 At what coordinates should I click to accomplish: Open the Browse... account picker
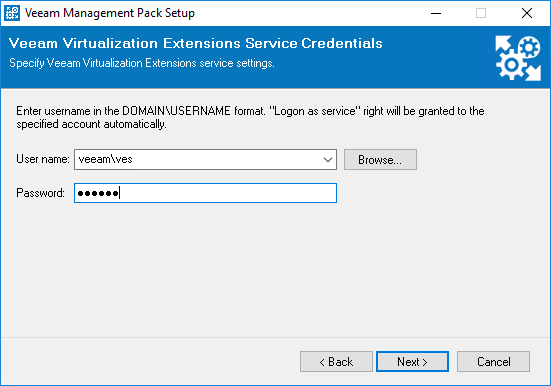click(380, 160)
